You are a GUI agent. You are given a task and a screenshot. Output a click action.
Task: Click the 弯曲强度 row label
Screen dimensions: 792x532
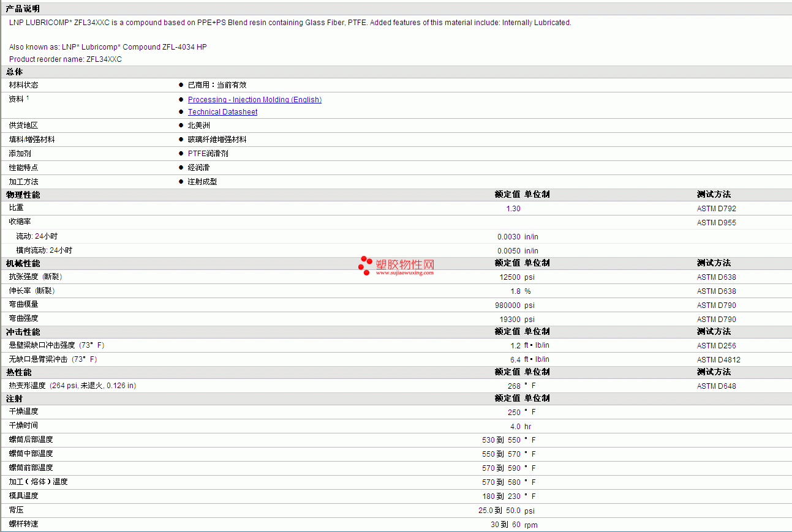click(23, 318)
